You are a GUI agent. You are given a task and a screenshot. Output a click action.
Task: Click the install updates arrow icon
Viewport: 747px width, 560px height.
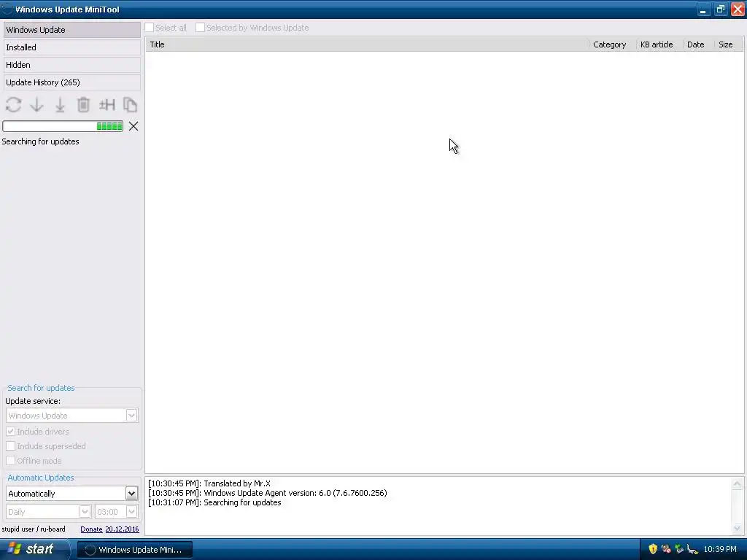click(60, 105)
